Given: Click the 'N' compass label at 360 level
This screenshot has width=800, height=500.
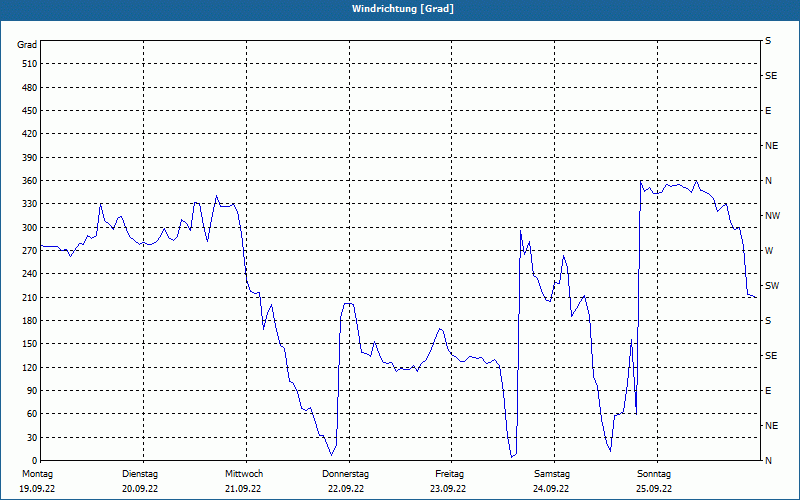Looking at the screenshot, I should 769,181.
